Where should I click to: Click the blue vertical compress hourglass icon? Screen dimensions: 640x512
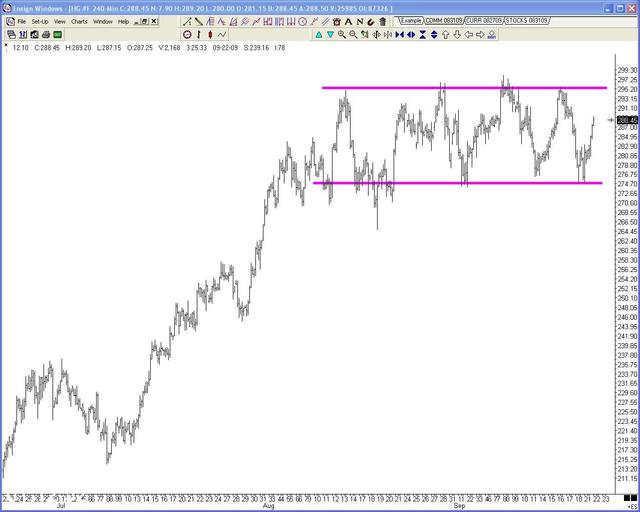tap(422, 35)
